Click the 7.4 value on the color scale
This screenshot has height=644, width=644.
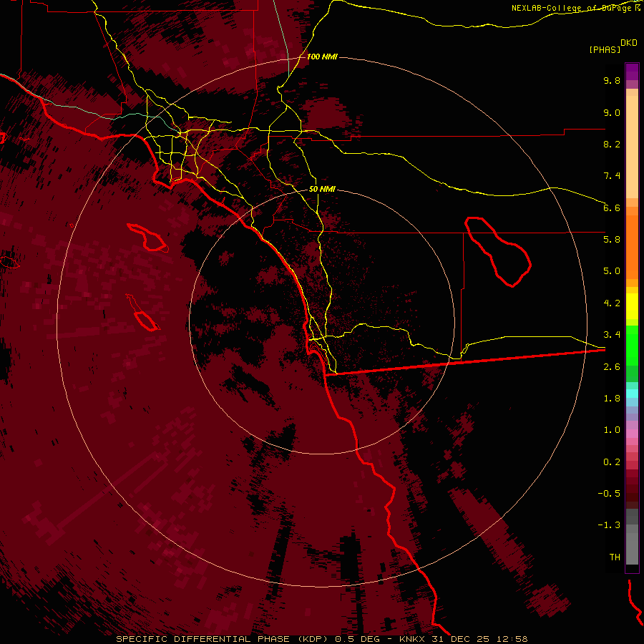coord(612,176)
